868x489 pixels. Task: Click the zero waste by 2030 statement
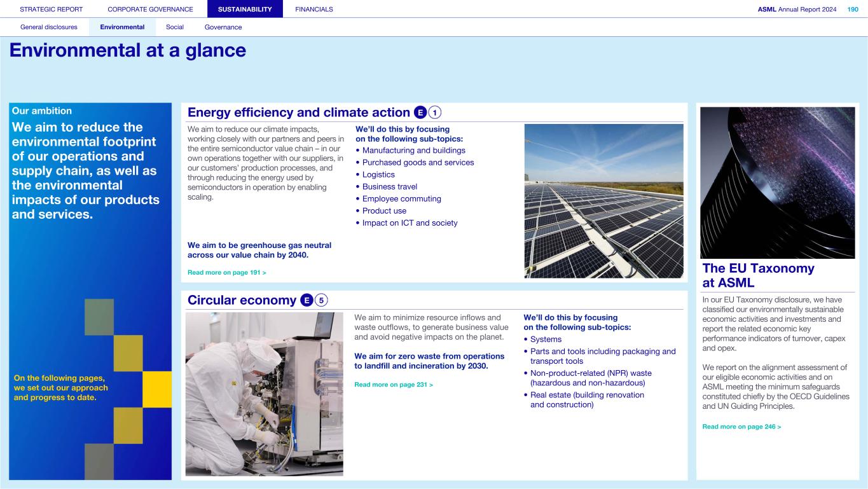tap(429, 361)
